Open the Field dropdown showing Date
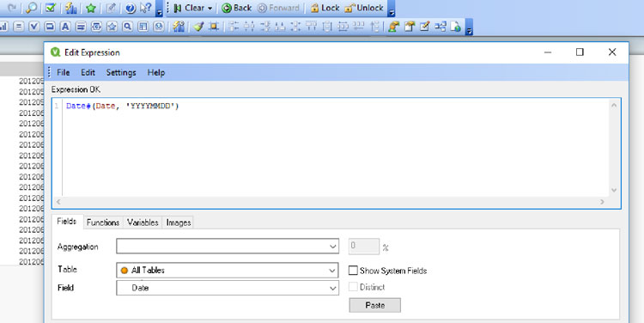This screenshot has height=323, width=644. 228,288
